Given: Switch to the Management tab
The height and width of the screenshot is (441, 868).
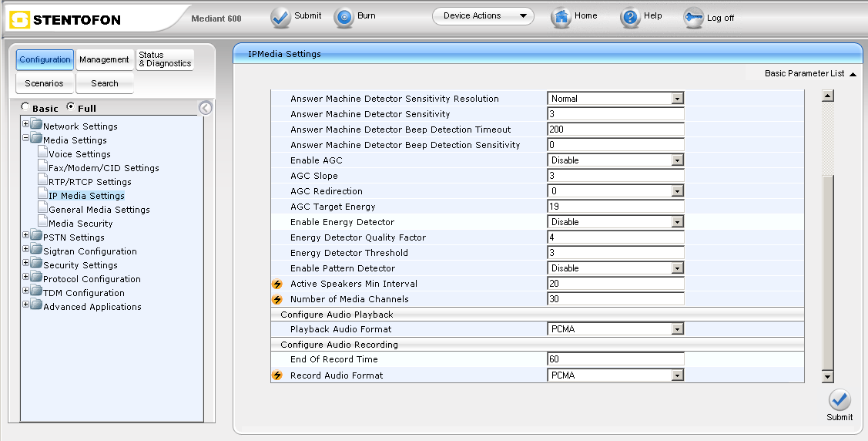Looking at the screenshot, I should (x=104, y=60).
